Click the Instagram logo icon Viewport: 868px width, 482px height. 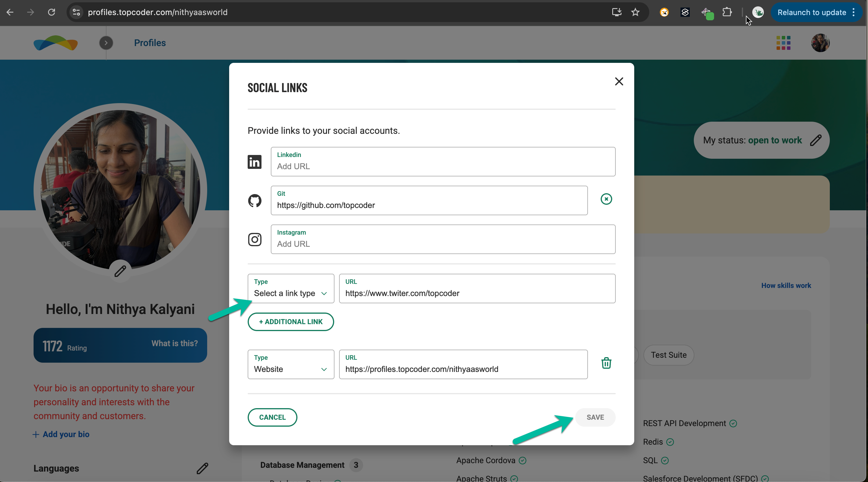[x=254, y=240]
